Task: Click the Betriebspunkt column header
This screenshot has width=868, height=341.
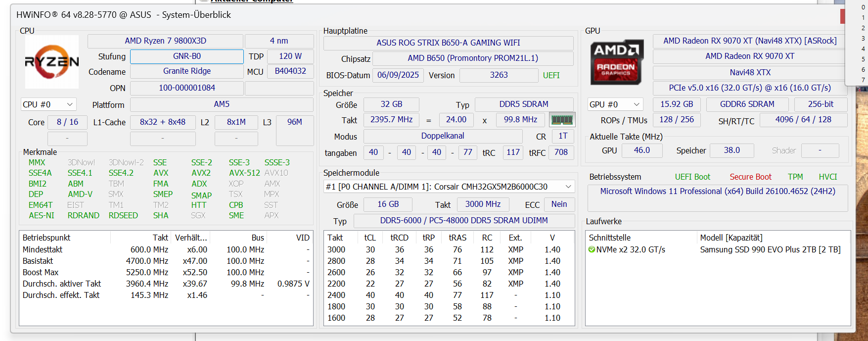Action: [65, 238]
